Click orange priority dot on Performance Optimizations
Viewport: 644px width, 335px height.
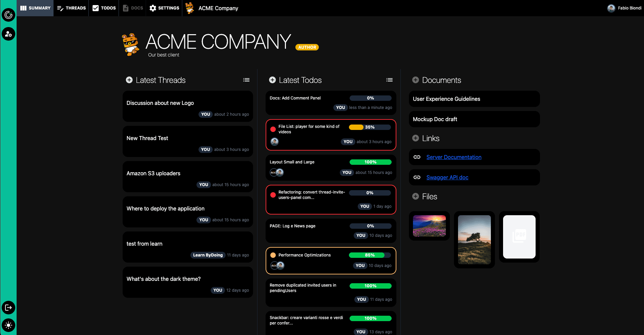pyautogui.click(x=273, y=255)
